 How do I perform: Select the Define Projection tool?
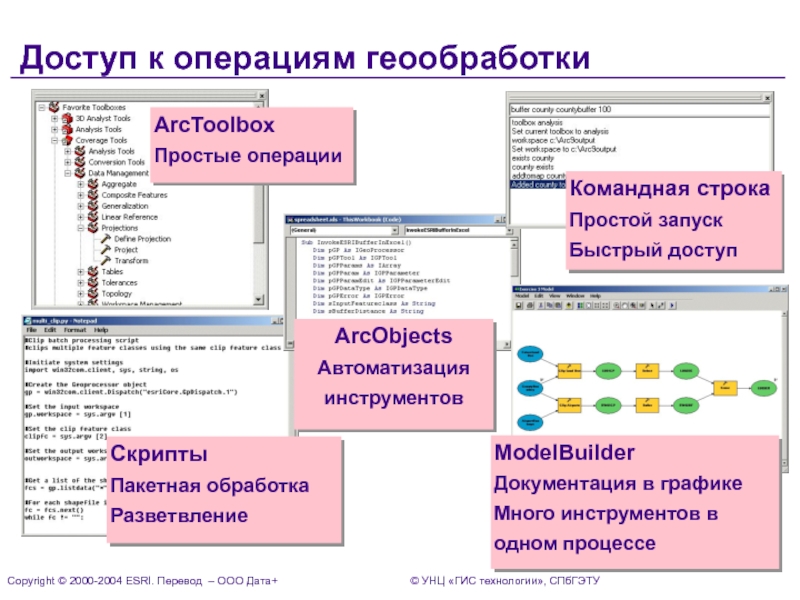[141, 239]
